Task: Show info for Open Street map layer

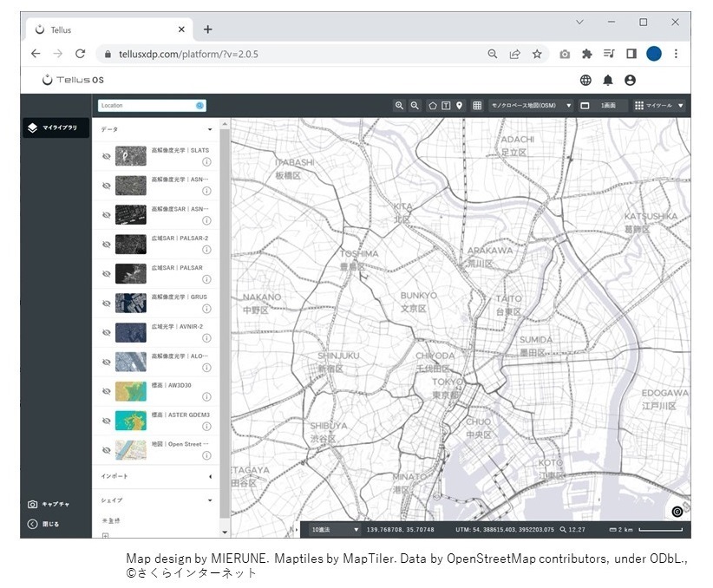Action: pyautogui.click(x=206, y=455)
